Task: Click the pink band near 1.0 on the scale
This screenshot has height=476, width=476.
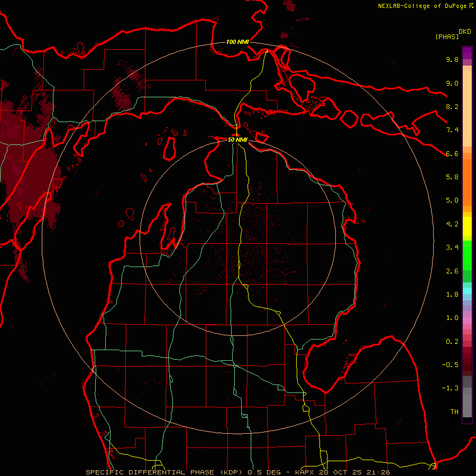Action: tap(467, 321)
